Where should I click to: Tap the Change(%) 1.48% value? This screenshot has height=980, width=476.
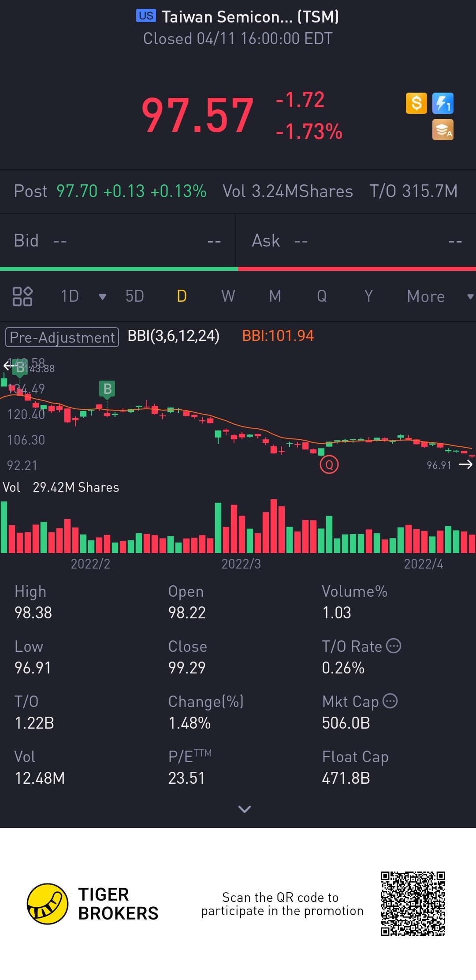pos(190,723)
